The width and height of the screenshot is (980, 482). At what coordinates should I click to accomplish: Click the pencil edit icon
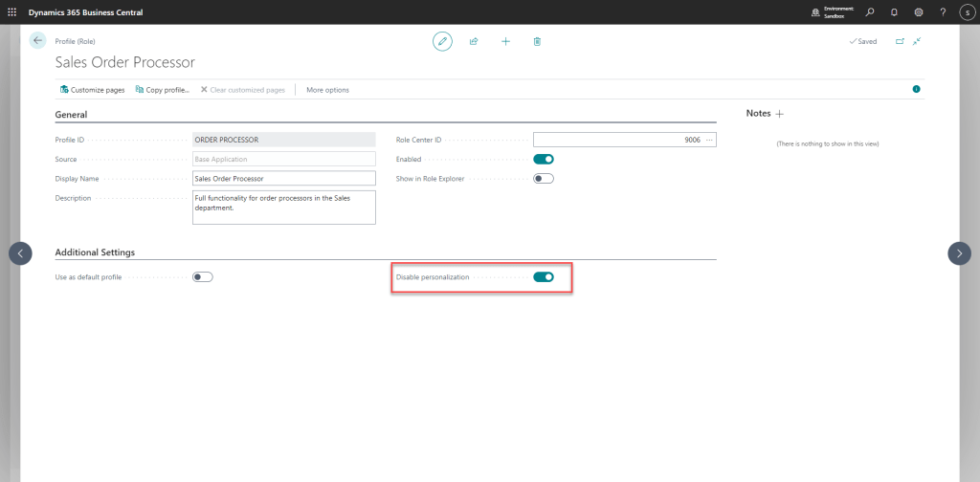coord(442,41)
